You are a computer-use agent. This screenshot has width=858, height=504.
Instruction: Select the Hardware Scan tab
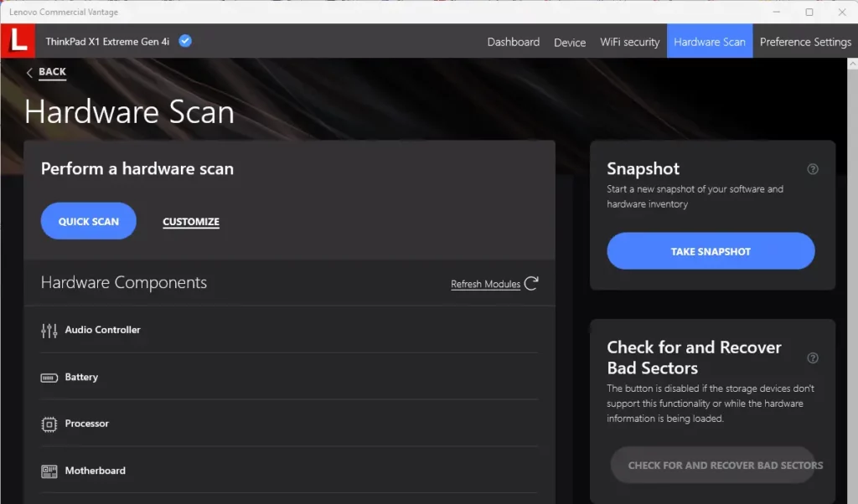710,41
